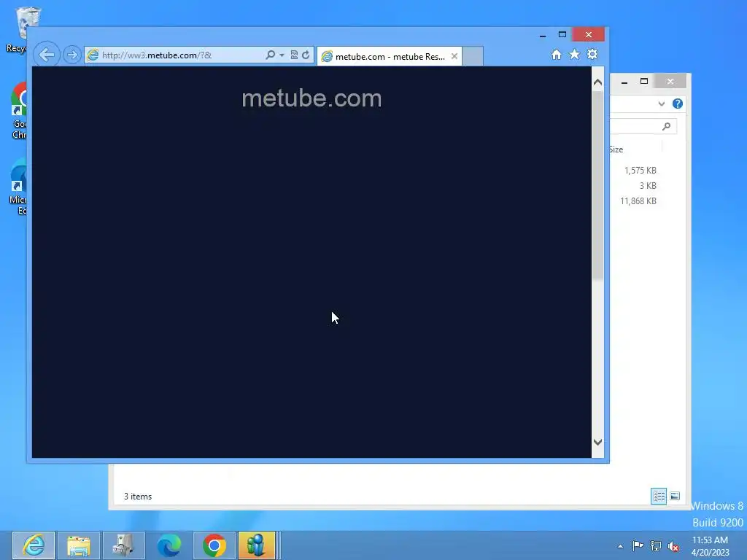Open the address bar autocomplete dropdown arrow
The width and height of the screenshot is (747, 560).
click(282, 55)
